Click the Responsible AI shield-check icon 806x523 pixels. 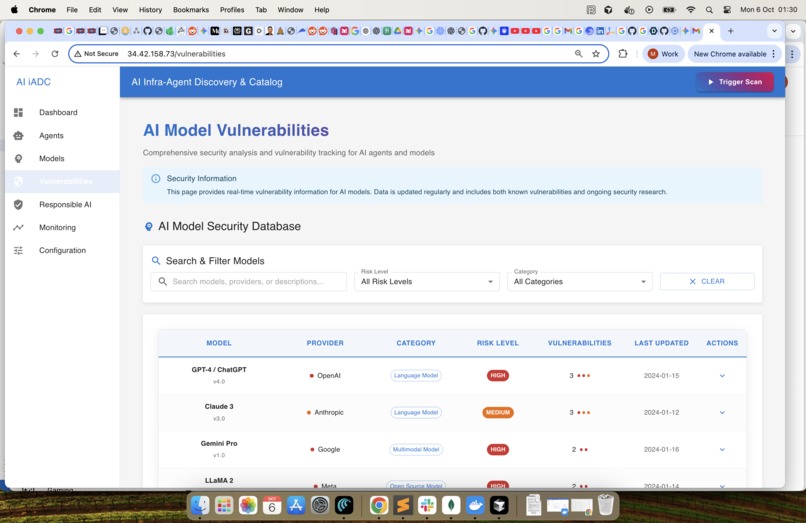click(x=19, y=204)
